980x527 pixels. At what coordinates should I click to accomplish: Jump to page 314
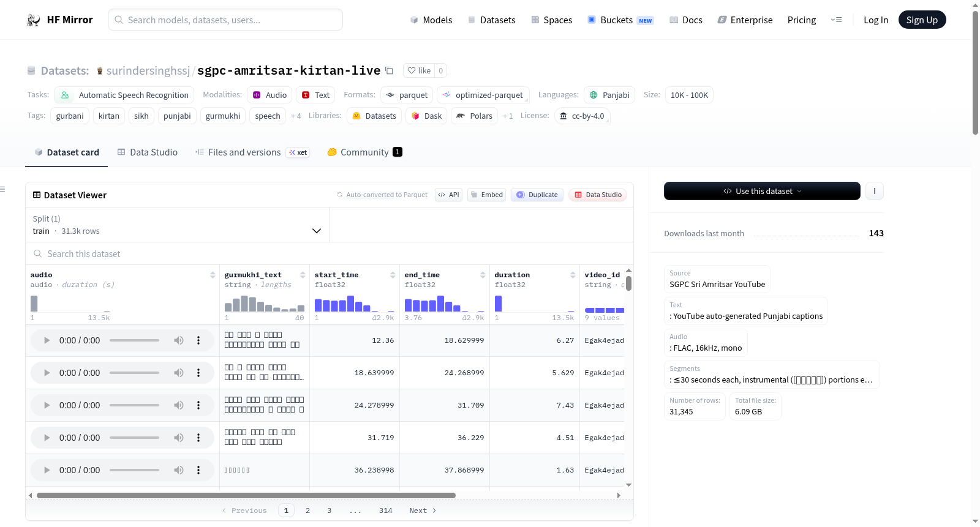pyautogui.click(x=385, y=510)
